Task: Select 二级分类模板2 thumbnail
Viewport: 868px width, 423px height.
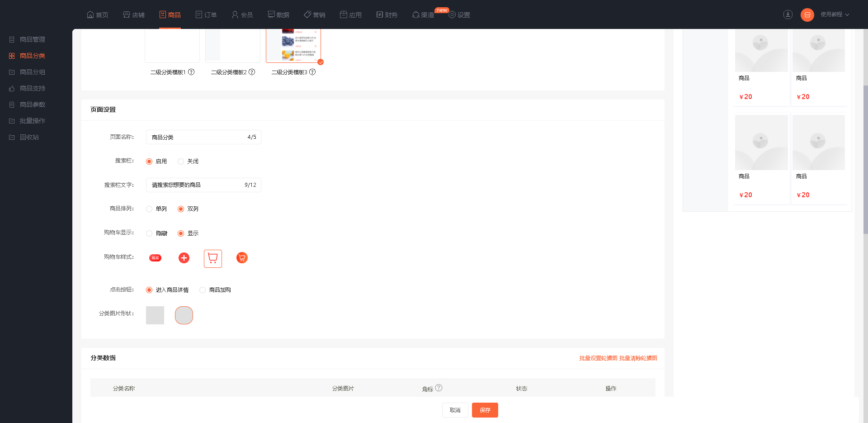Action: click(233, 45)
